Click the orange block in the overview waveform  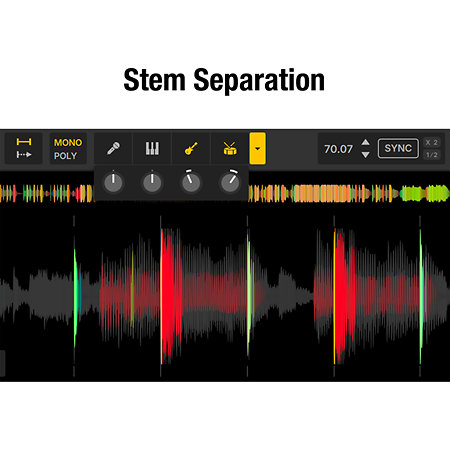(322, 194)
